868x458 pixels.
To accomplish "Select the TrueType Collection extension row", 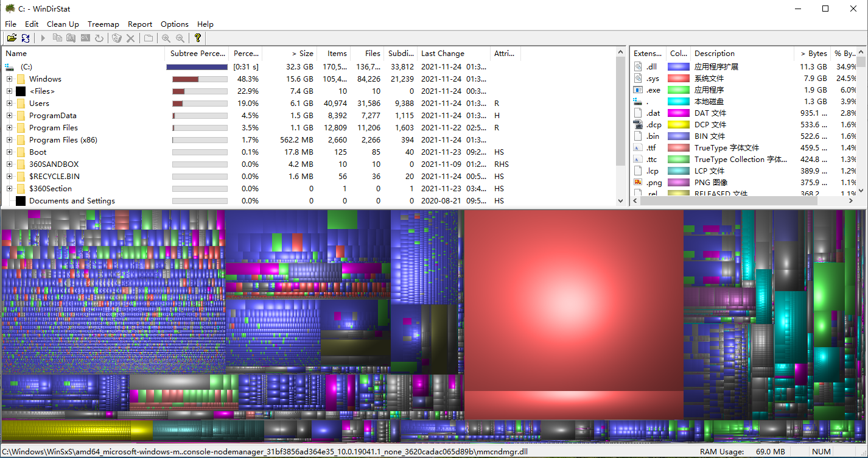I will click(743, 159).
